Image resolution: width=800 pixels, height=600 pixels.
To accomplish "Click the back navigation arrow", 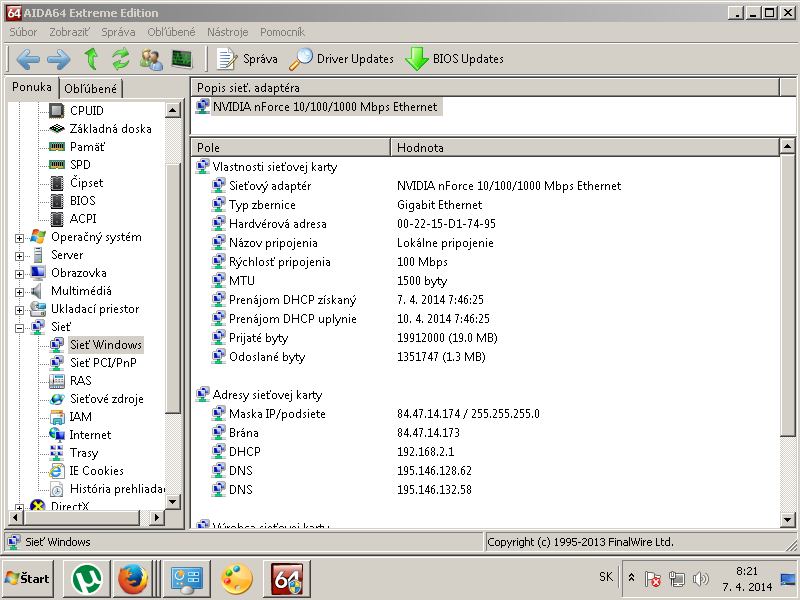I will [x=28, y=59].
